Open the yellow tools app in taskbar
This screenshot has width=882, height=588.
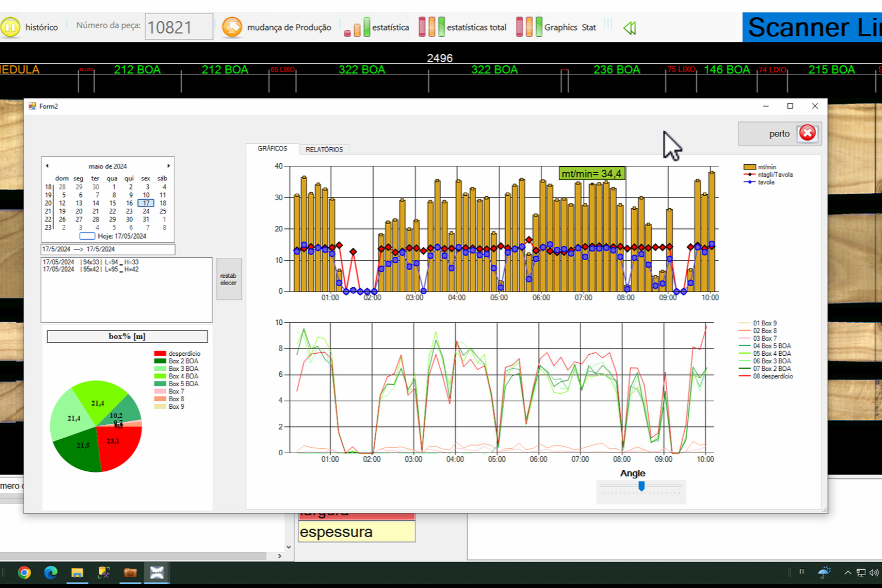coord(104,573)
